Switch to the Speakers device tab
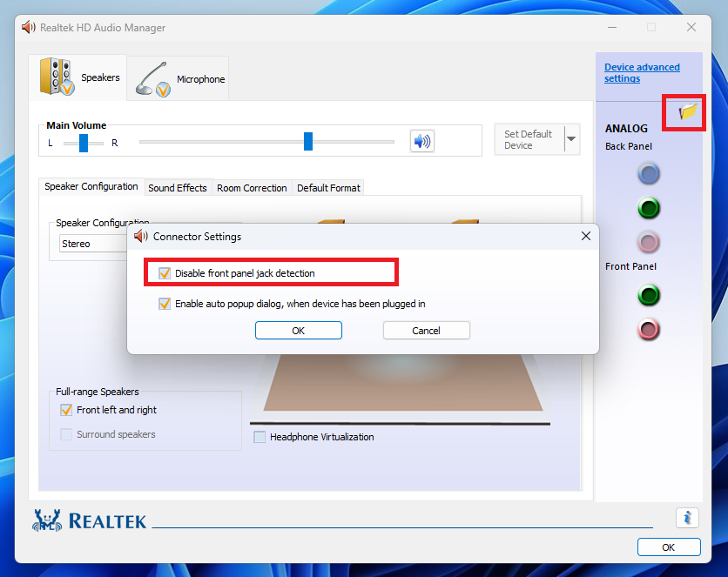Image resolution: width=728 pixels, height=577 pixels. point(78,77)
